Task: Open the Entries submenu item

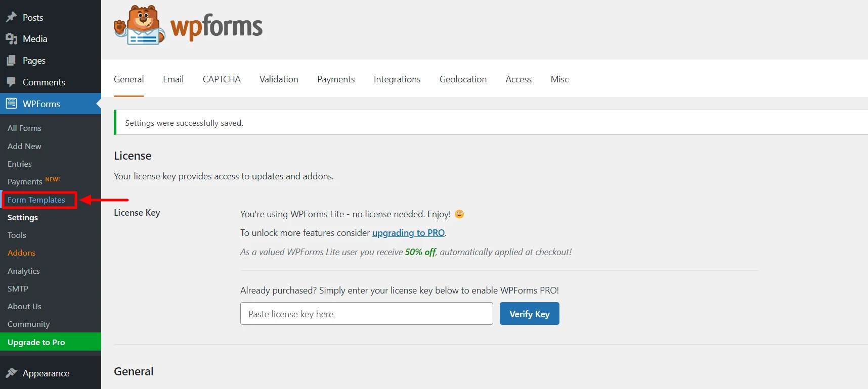Action: 20,164
